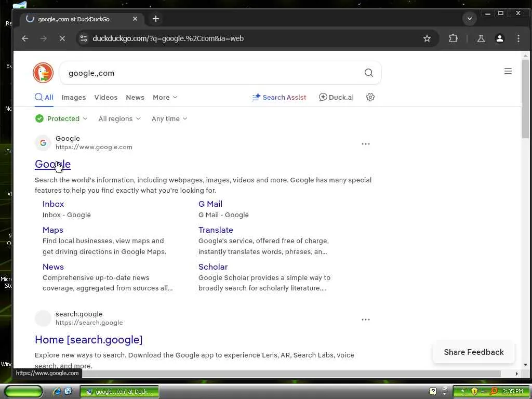
Task: Expand the More dropdown
Action: [x=165, y=98]
